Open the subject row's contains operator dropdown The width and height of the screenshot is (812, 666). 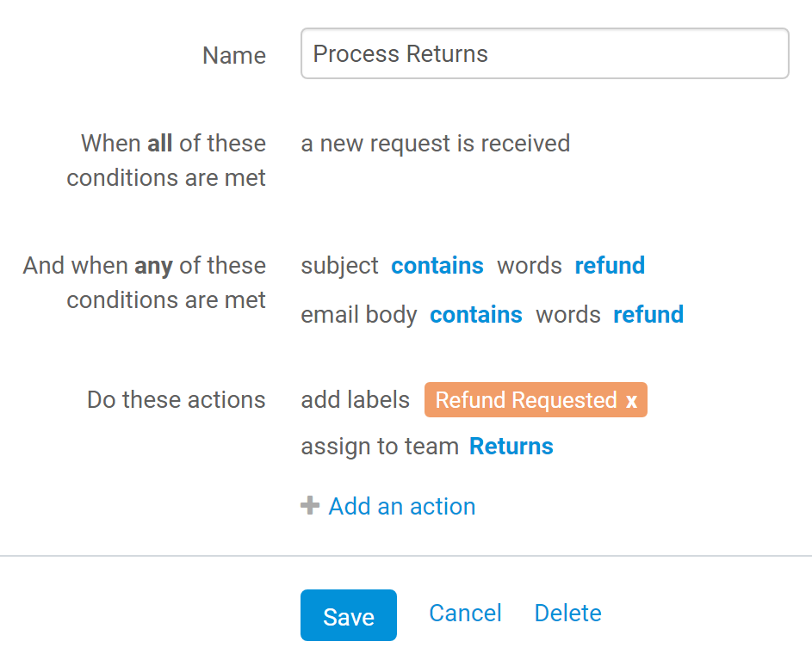[437, 266]
